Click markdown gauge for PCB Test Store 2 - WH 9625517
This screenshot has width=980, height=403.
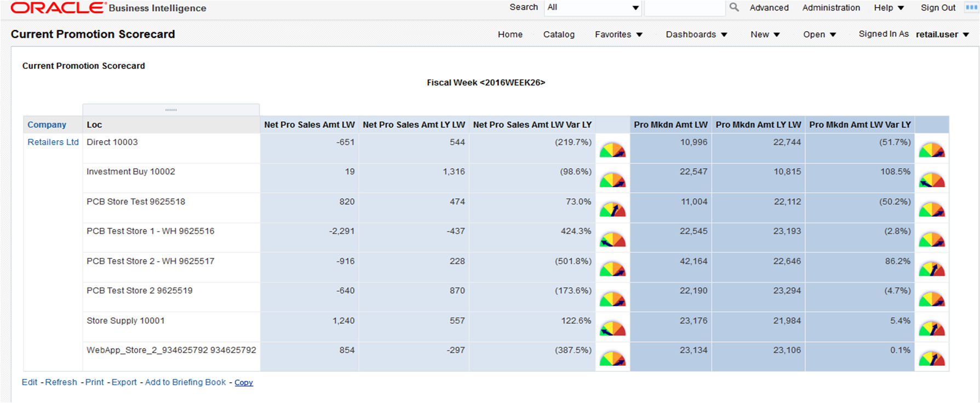(x=932, y=269)
